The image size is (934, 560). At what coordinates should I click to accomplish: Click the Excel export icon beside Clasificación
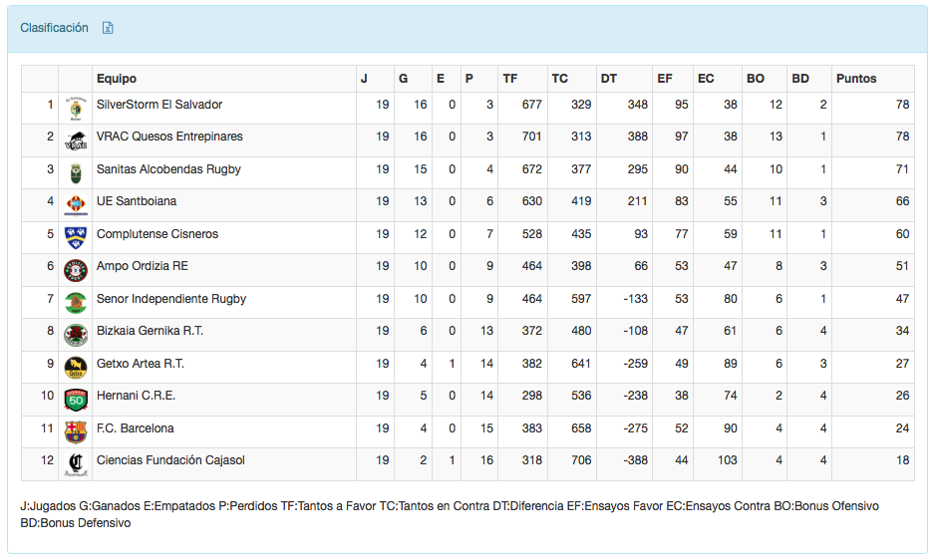(x=108, y=28)
